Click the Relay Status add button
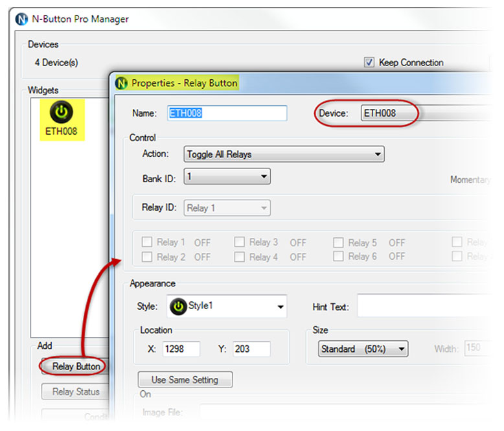 [x=76, y=391]
